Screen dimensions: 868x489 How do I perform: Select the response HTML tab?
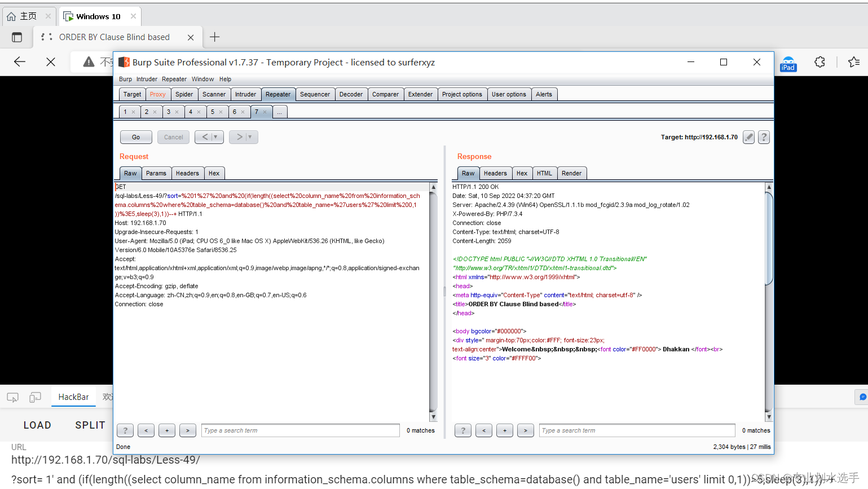[544, 173]
